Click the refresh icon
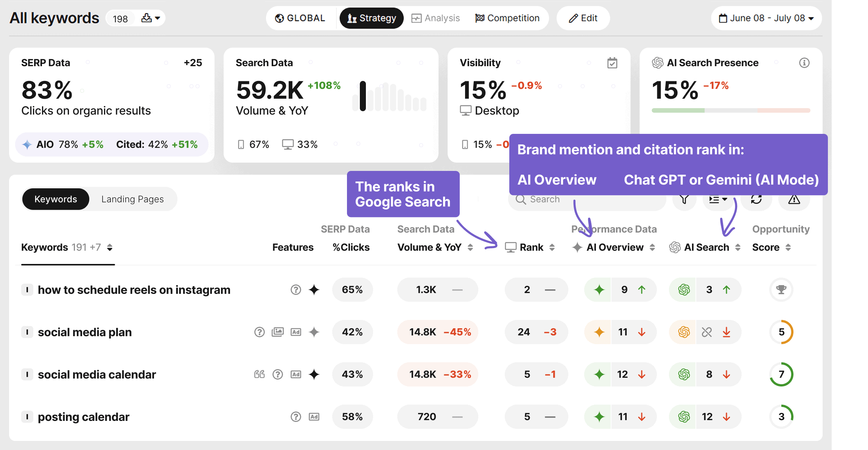 point(756,200)
